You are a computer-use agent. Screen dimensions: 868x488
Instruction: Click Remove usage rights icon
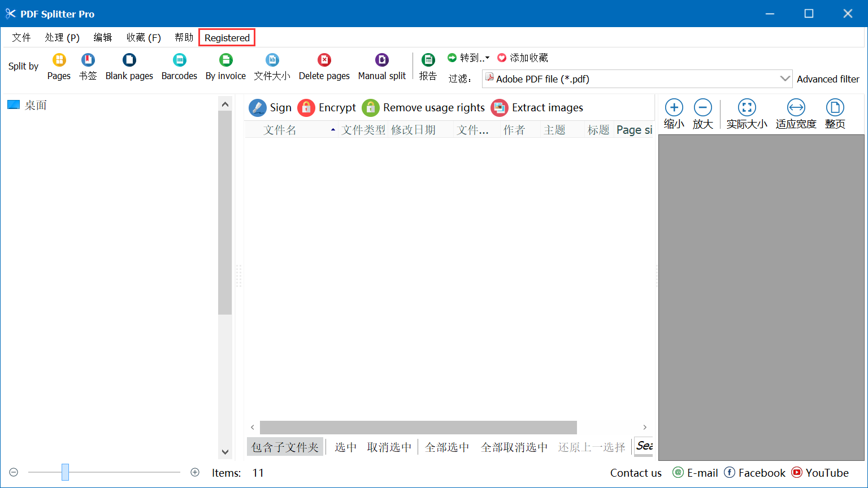point(371,108)
